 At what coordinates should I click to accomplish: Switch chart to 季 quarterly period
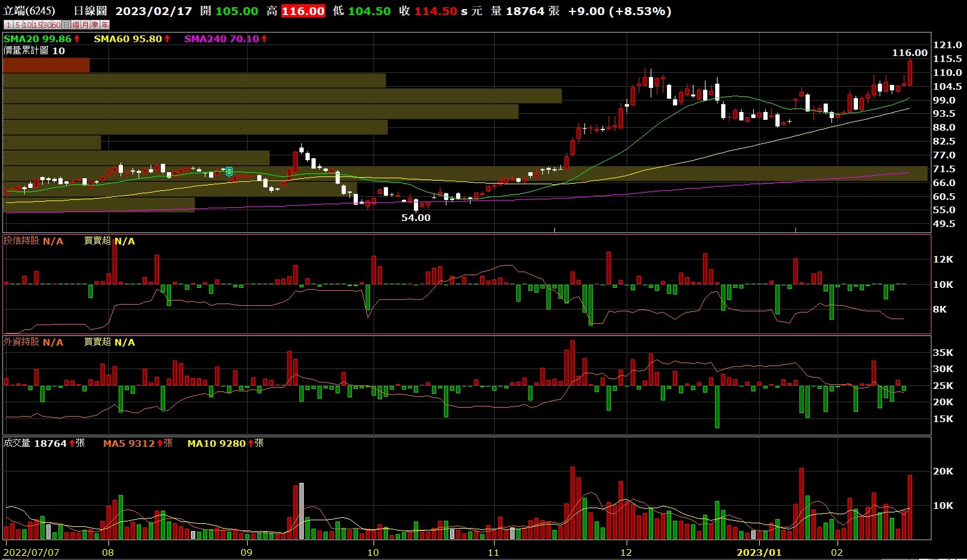[95, 25]
